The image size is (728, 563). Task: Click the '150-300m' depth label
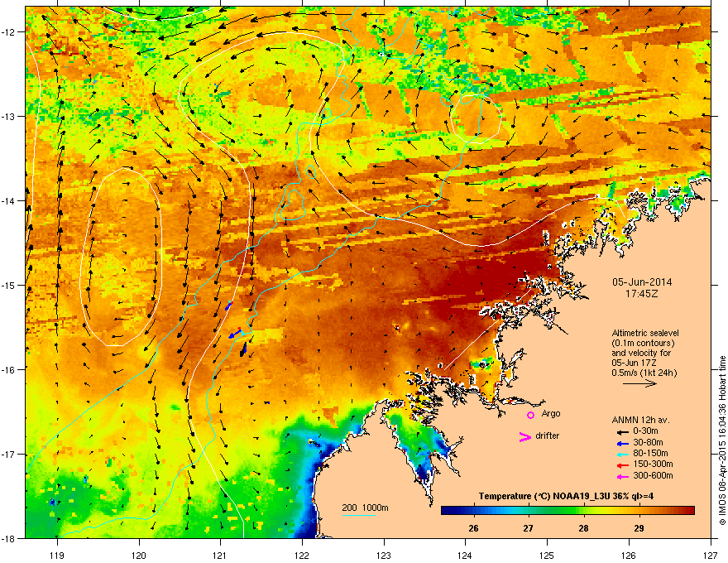pos(653,464)
